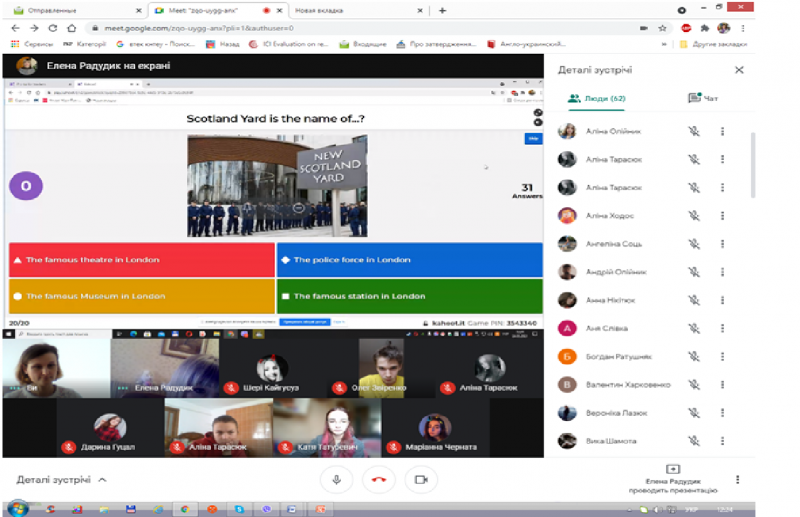This screenshot has width=800, height=517.
Task: Click Аліна Ходос avatar in people list
Action: pyautogui.click(x=567, y=215)
